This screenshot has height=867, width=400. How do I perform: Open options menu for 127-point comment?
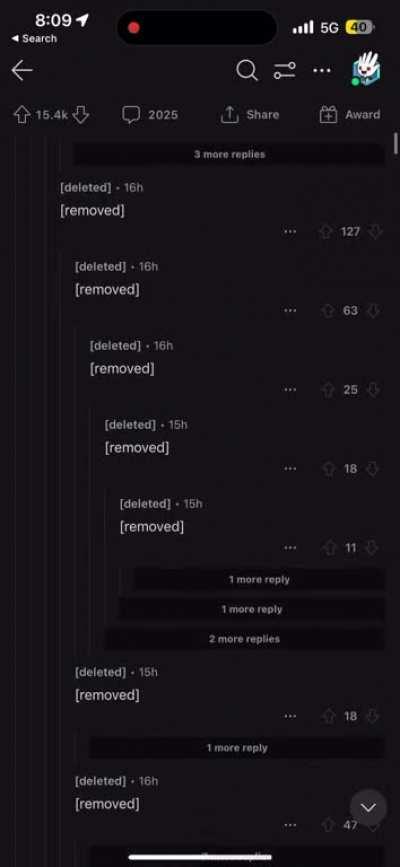coord(290,232)
